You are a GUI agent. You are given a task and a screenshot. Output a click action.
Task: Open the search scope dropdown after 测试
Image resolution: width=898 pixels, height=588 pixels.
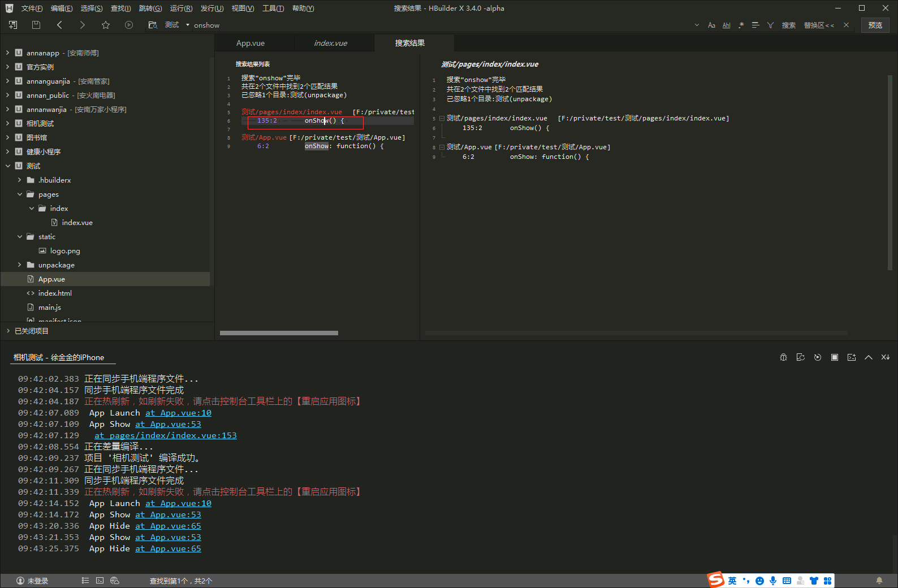188,25
